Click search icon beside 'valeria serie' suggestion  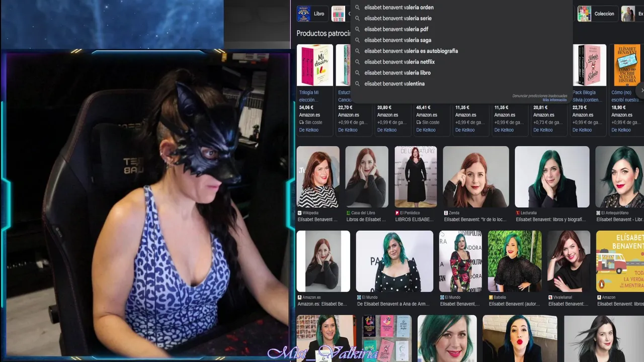pos(357,19)
